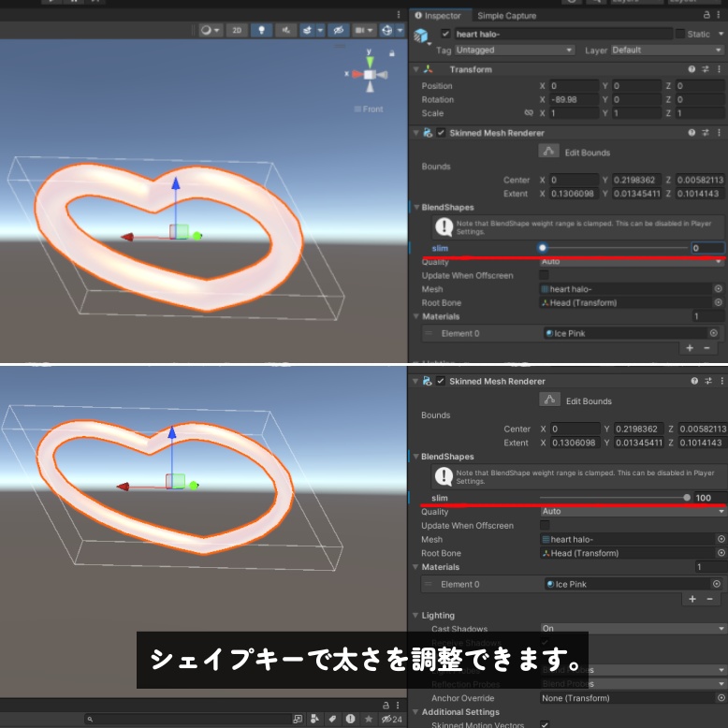Open Transform presets icon
Viewport: 728px width, 728px height.
click(706, 69)
